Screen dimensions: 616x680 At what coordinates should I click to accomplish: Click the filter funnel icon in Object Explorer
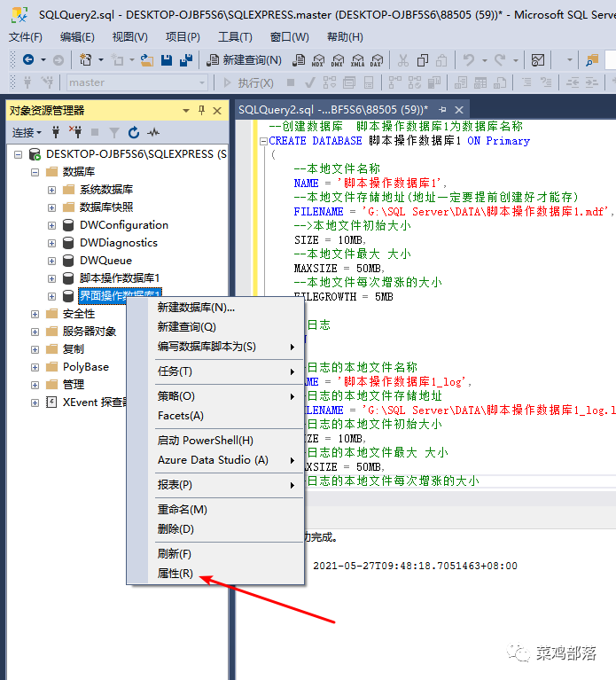coord(114,132)
